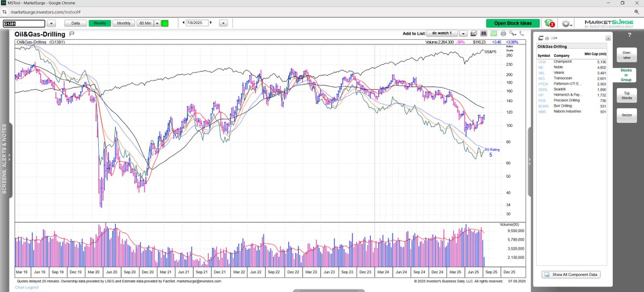
Task: Open the wrench tools icon above the chart
Action: coord(513,33)
